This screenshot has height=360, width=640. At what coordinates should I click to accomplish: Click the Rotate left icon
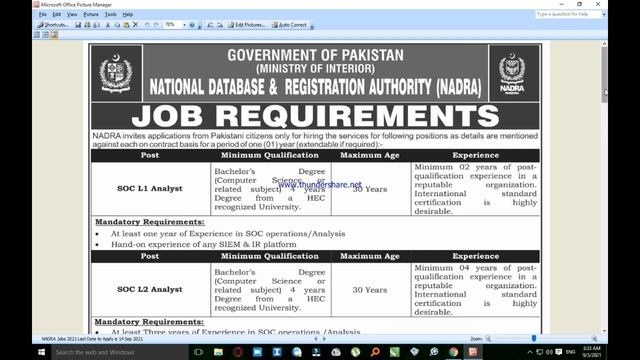pos(210,25)
